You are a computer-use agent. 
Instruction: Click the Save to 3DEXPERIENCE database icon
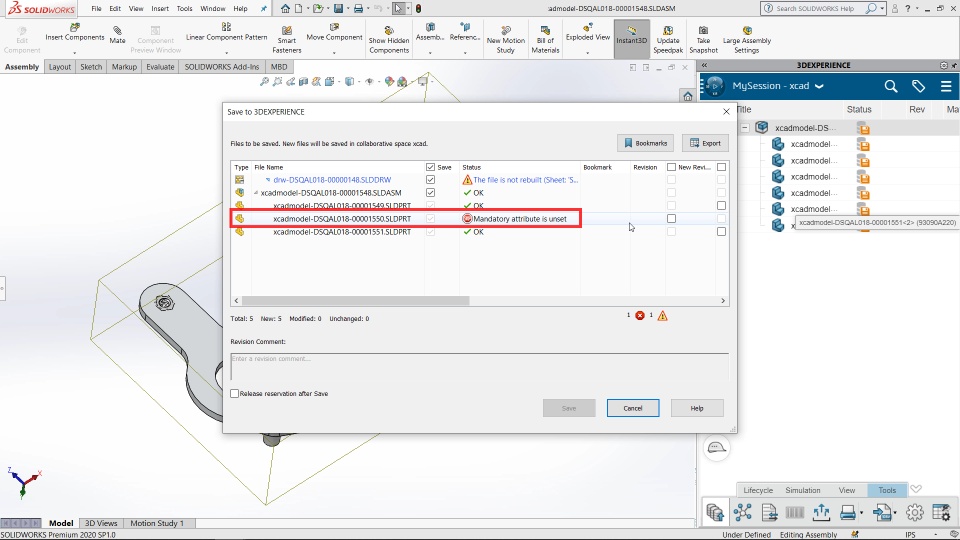(x=714, y=512)
